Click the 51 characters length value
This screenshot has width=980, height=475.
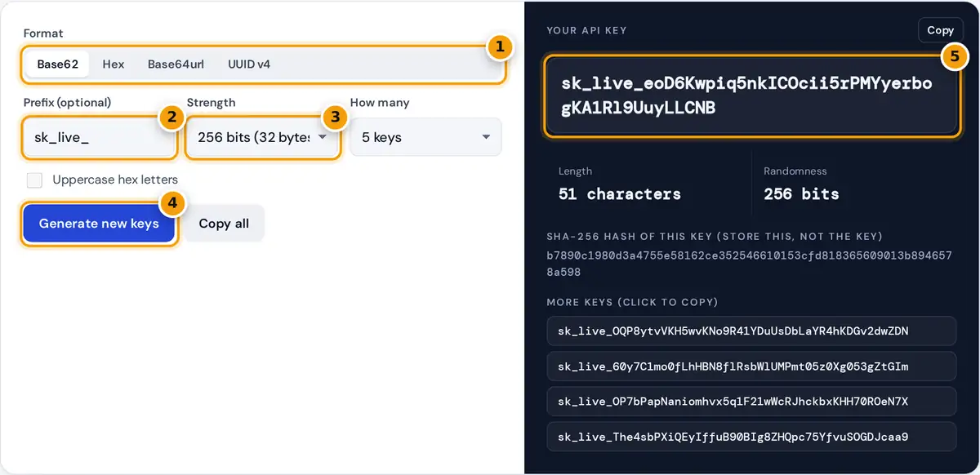click(619, 194)
